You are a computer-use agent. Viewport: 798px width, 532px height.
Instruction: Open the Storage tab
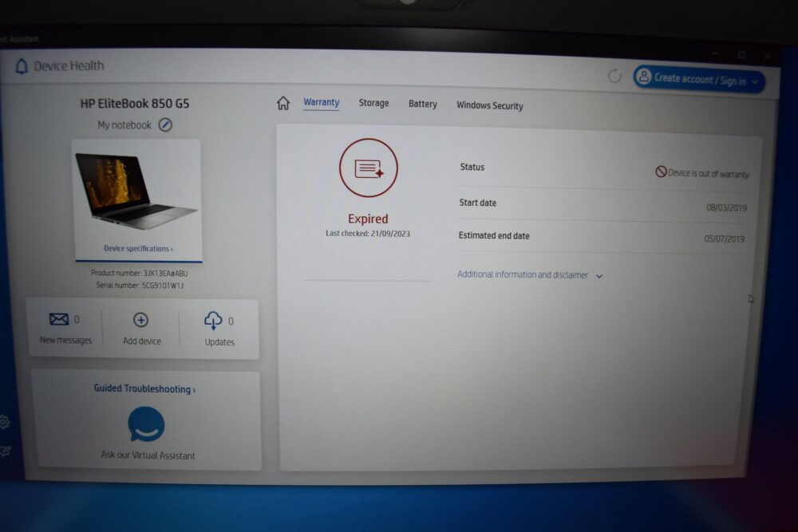[x=373, y=103]
